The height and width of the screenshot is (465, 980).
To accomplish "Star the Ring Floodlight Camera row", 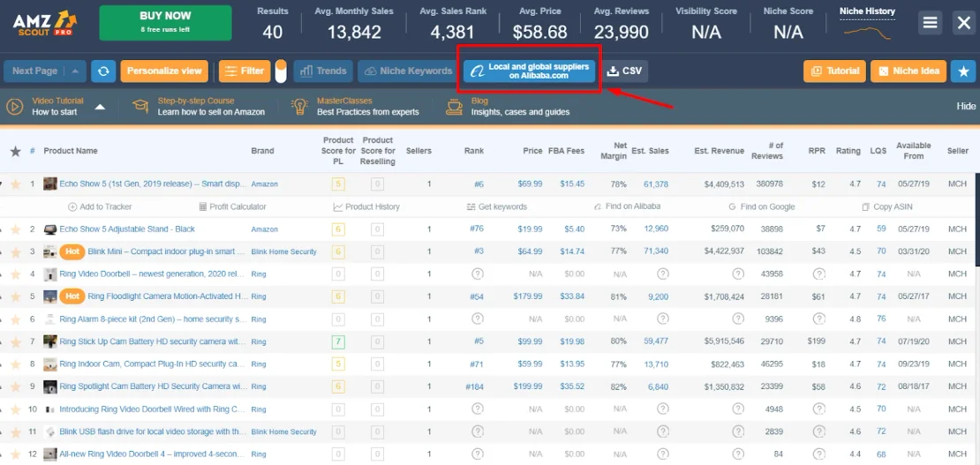I will [16, 296].
